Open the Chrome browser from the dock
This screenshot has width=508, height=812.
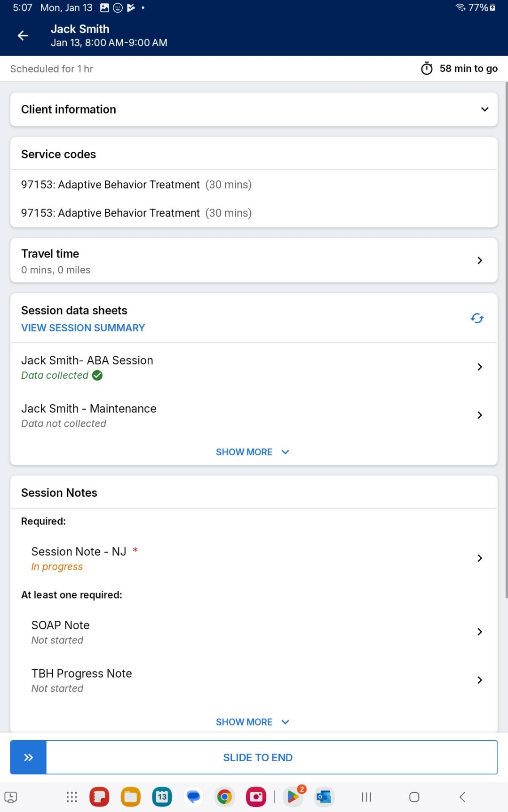(224, 797)
